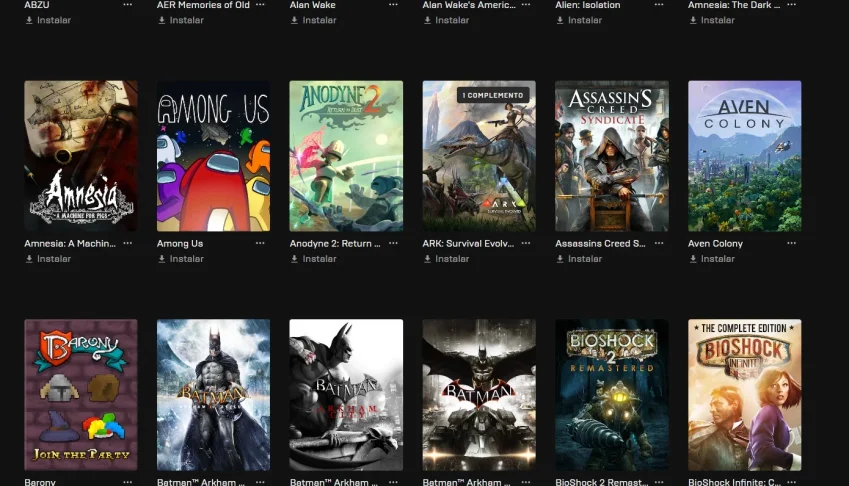Open the BioShock Infinite Complete Edition cover

(x=744, y=395)
